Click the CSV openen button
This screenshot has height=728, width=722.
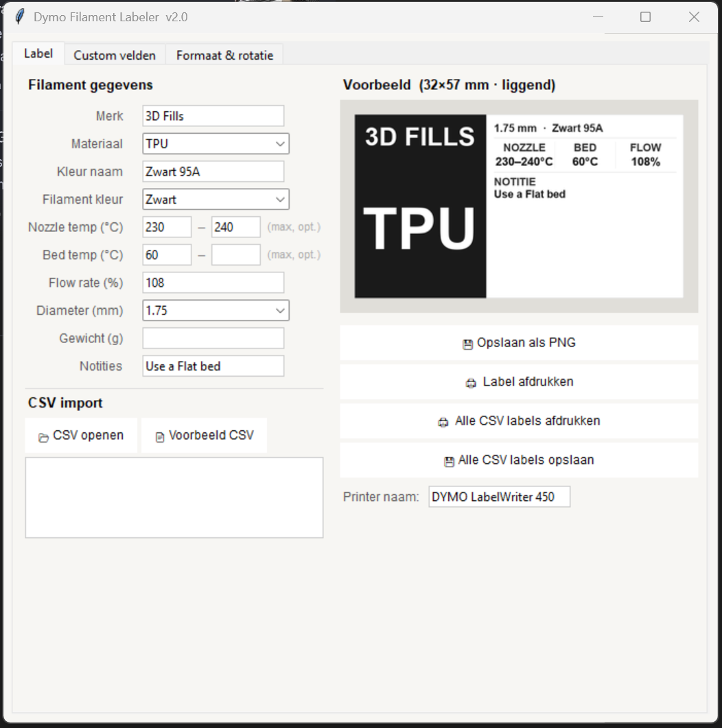81,436
